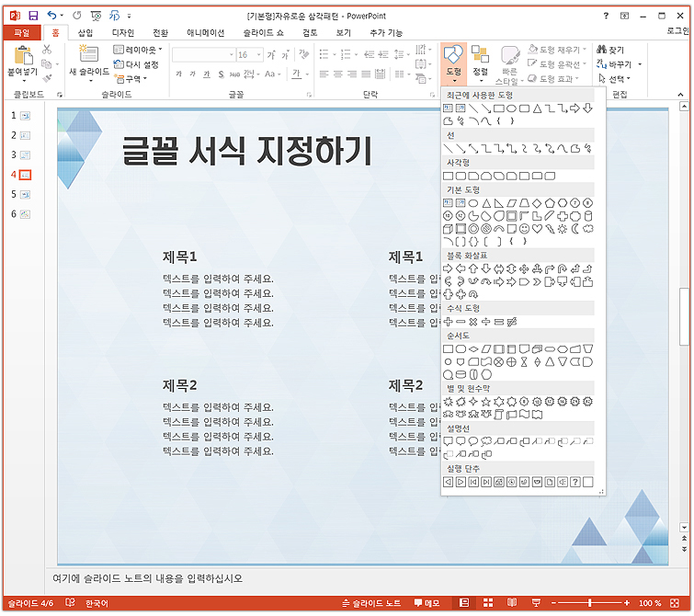Switch to Slide Sorter view
Screen dimensions: 694x616
click(x=488, y=603)
